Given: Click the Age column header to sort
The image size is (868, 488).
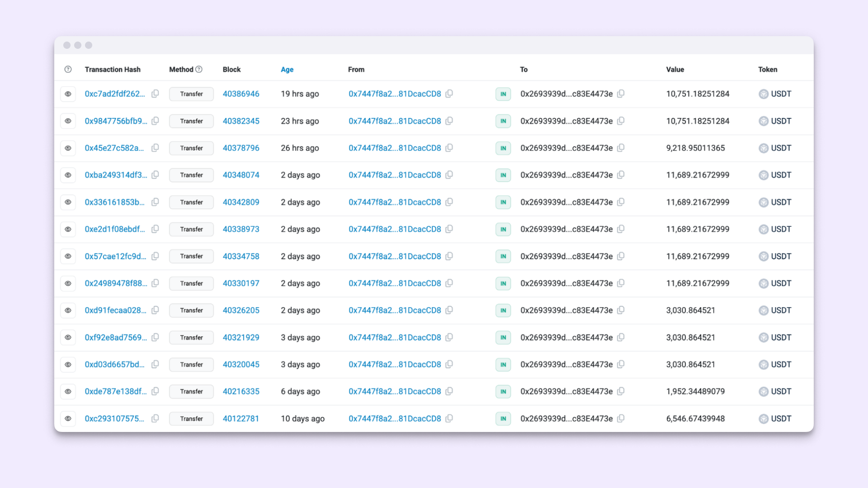Looking at the screenshot, I should tap(287, 70).
